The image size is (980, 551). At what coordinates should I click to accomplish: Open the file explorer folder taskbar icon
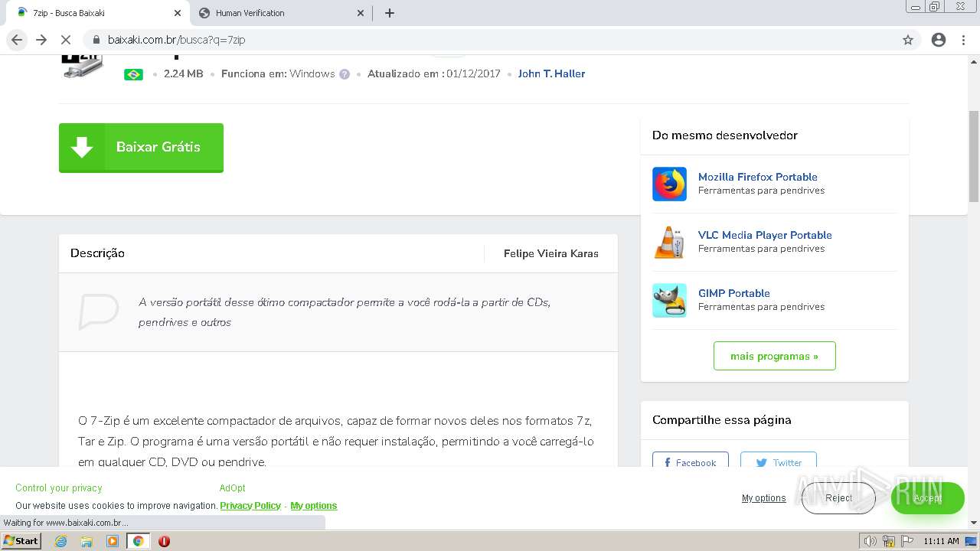pos(87,541)
